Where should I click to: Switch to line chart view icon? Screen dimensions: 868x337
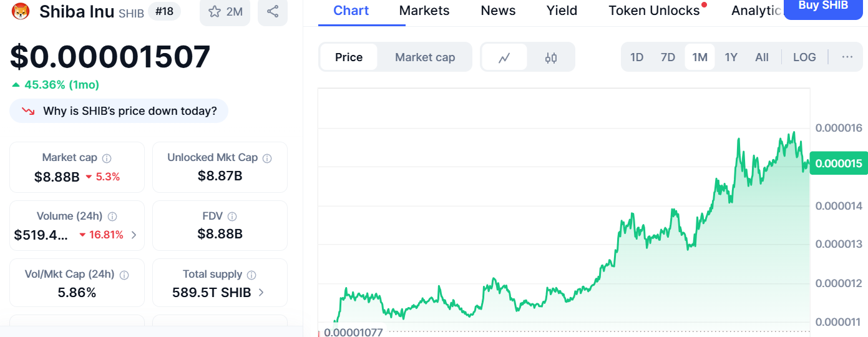click(x=504, y=57)
